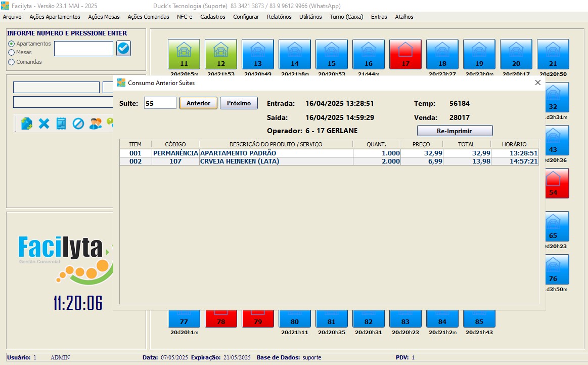Image resolution: width=588 pixels, height=365 pixels.
Task: Select red apartment tile 17
Action: pos(405,54)
